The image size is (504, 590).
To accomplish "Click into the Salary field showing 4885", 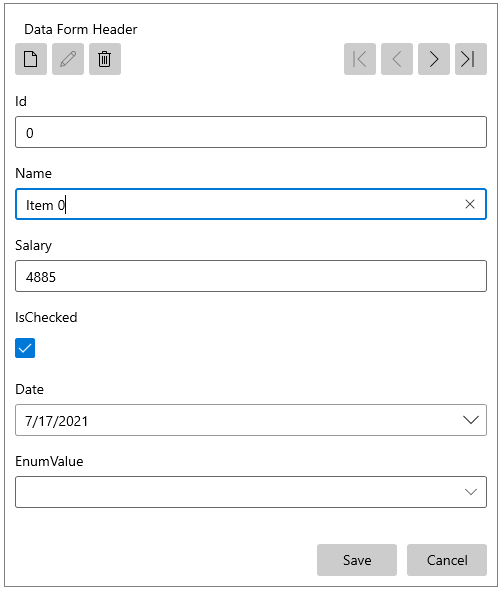I will point(251,276).
